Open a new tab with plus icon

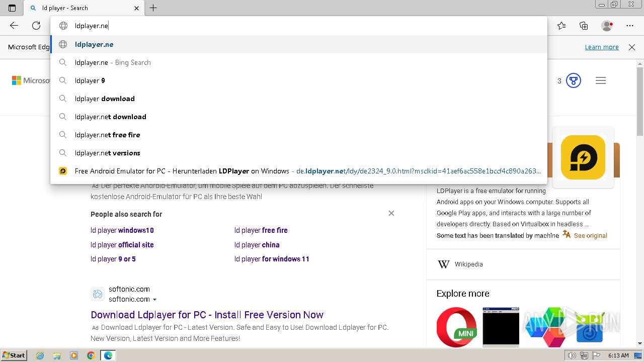coord(153,8)
